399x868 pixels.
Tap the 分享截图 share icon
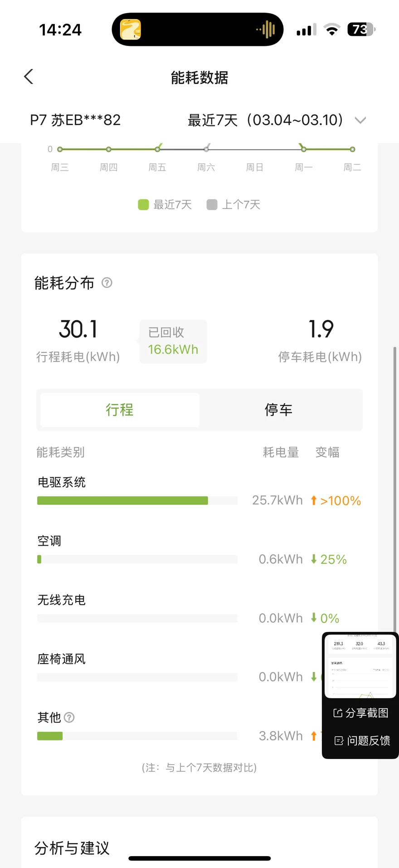pos(338,713)
